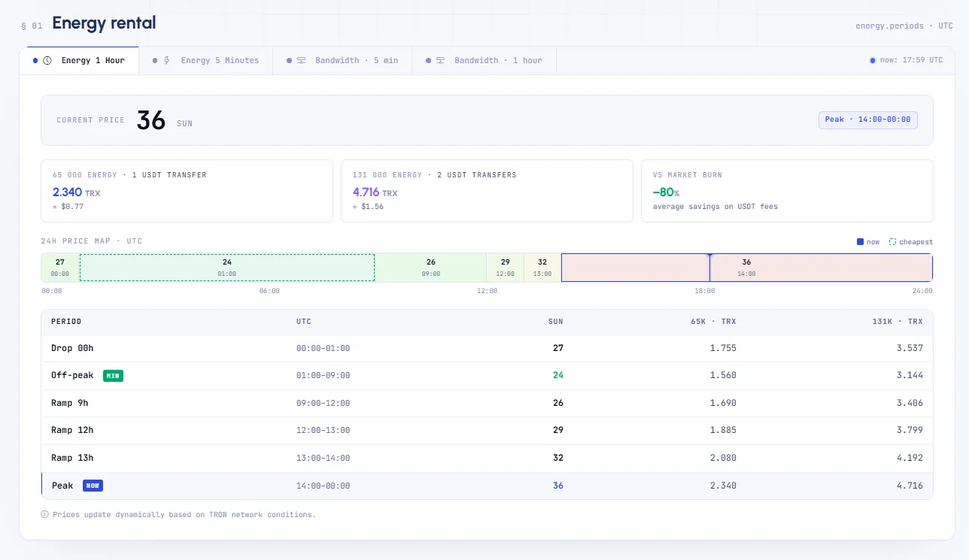Image resolution: width=969 pixels, height=560 pixels.
Task: Click the 65 000 Energy 1 USDT transfer card
Action: pyautogui.click(x=187, y=191)
